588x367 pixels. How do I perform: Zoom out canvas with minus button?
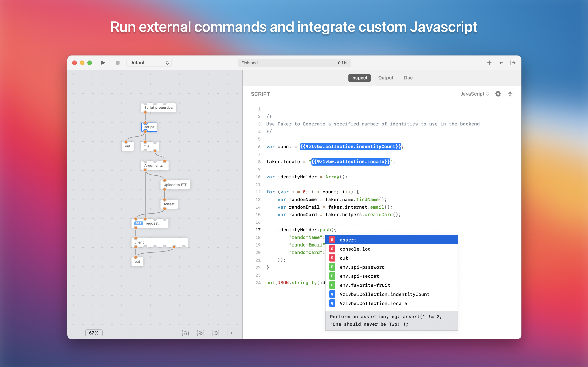pyautogui.click(x=79, y=333)
